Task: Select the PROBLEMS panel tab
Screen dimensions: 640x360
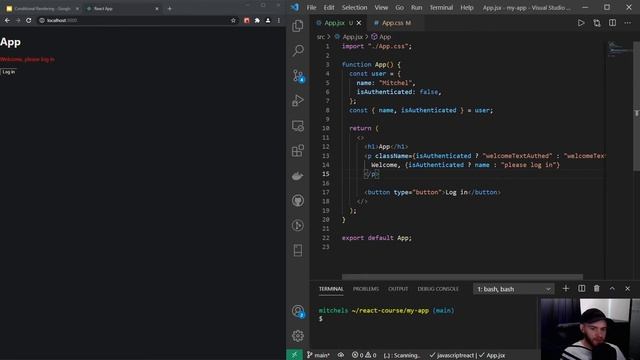Action: (x=366, y=289)
